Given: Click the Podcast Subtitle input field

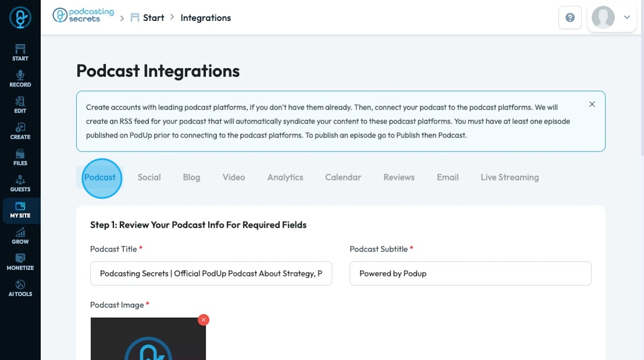Looking at the screenshot, I should [x=470, y=273].
